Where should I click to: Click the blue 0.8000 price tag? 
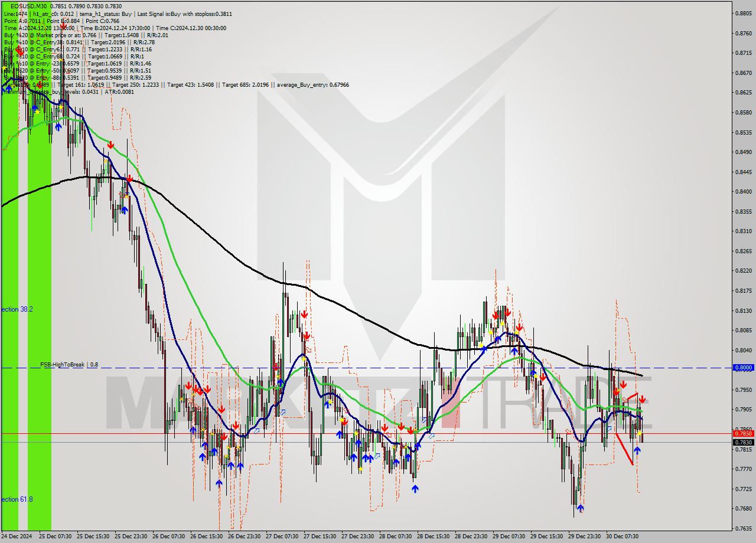744,367
